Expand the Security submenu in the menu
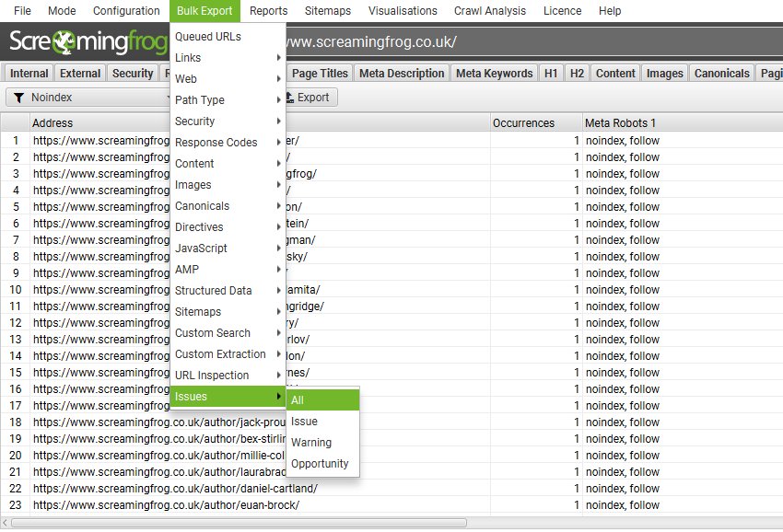Screen dimensions: 783x532 click(x=228, y=121)
